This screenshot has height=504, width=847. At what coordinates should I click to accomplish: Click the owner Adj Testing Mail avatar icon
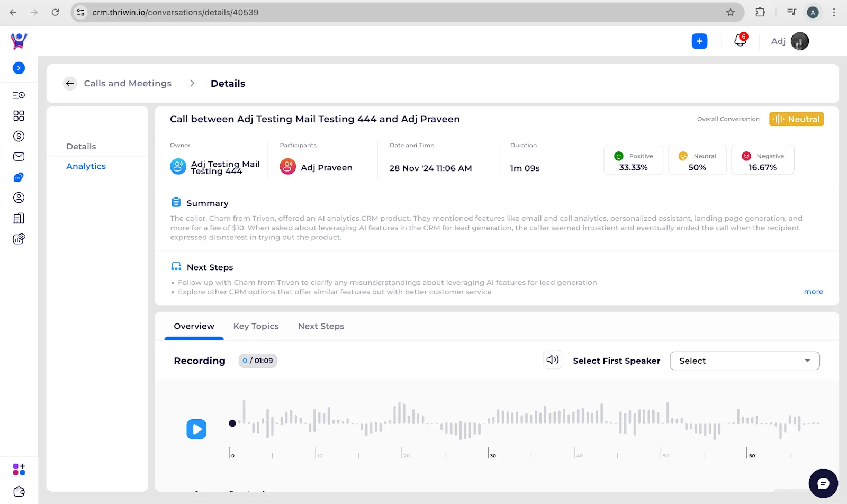pos(178,167)
